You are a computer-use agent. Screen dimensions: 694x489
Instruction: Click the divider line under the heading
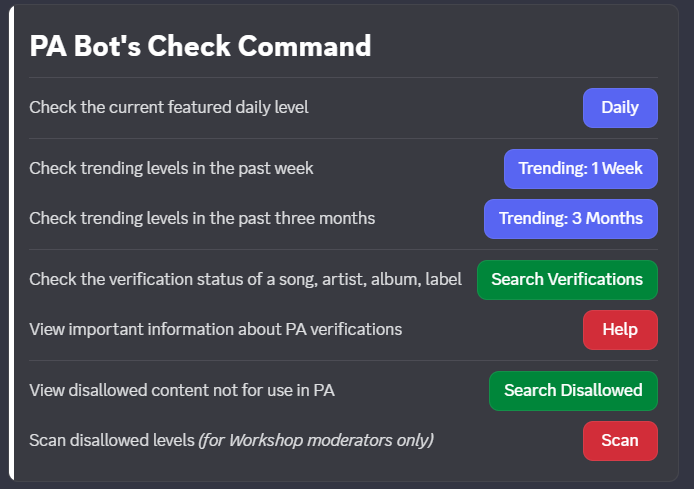pos(343,77)
